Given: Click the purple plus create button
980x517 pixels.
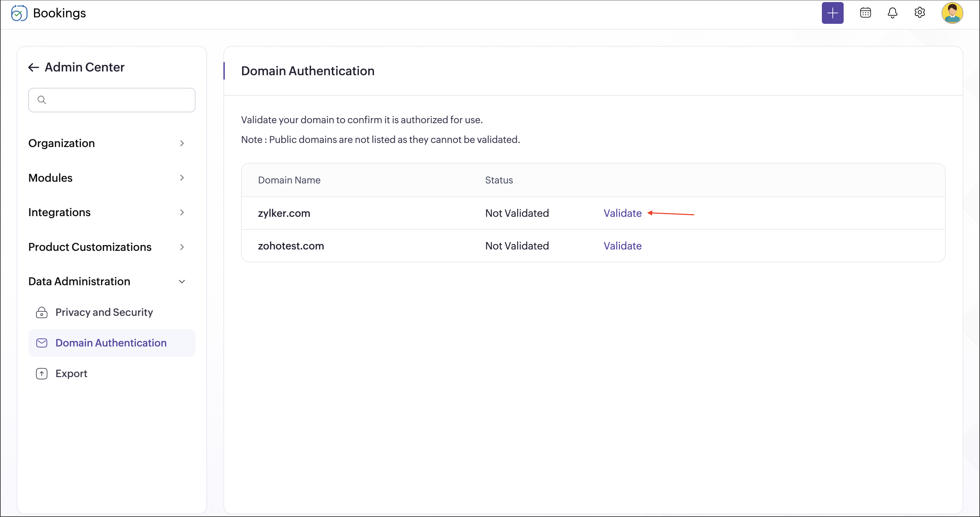Looking at the screenshot, I should (832, 13).
